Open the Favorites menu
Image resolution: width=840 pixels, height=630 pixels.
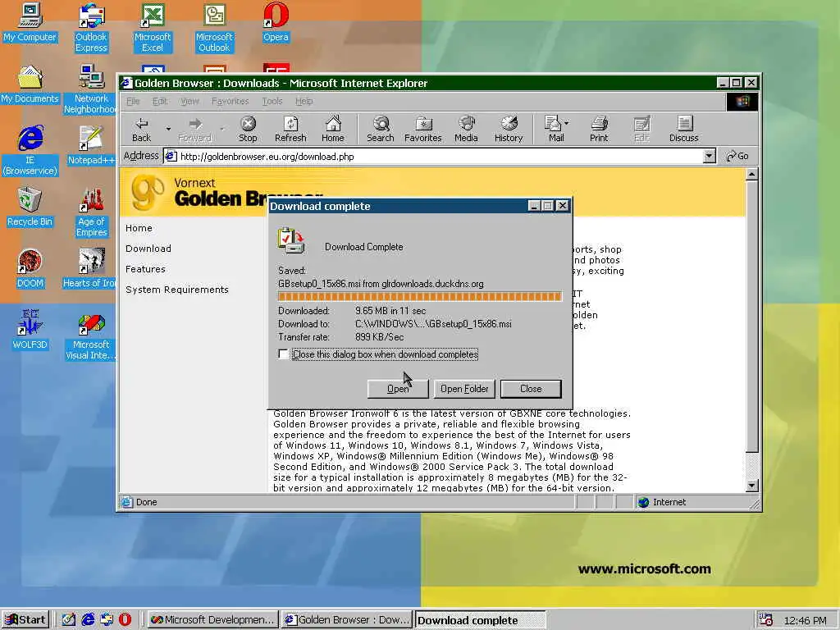pyautogui.click(x=231, y=101)
